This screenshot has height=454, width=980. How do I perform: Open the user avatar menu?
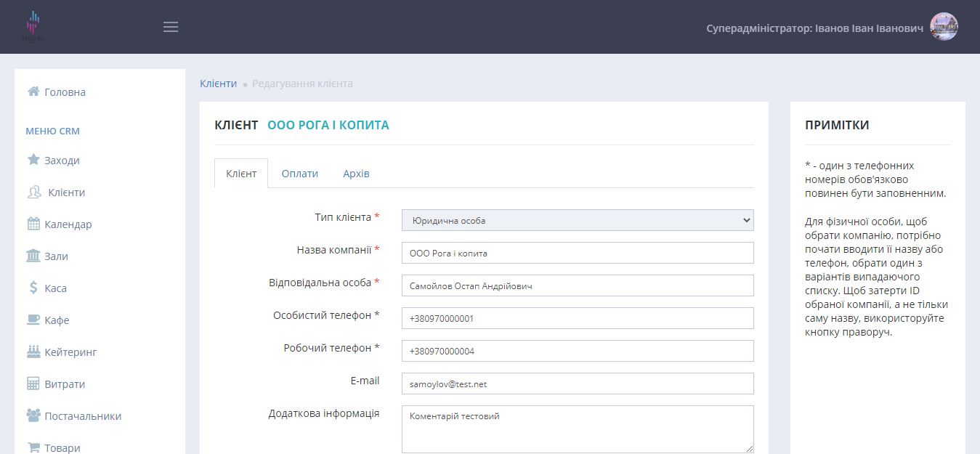click(x=944, y=27)
